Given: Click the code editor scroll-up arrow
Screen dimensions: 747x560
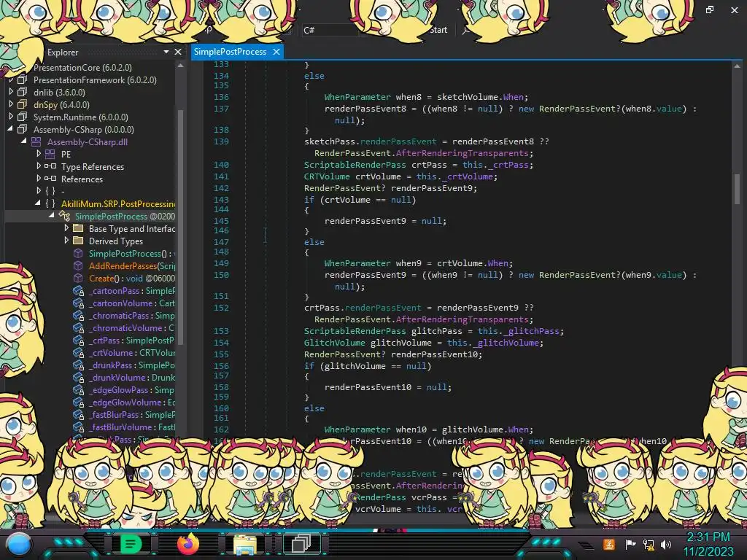Looking at the screenshot, I should pyautogui.click(x=737, y=66).
